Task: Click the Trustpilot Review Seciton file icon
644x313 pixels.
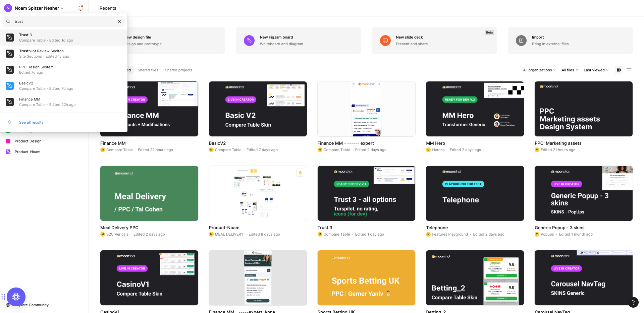Action: (x=10, y=54)
